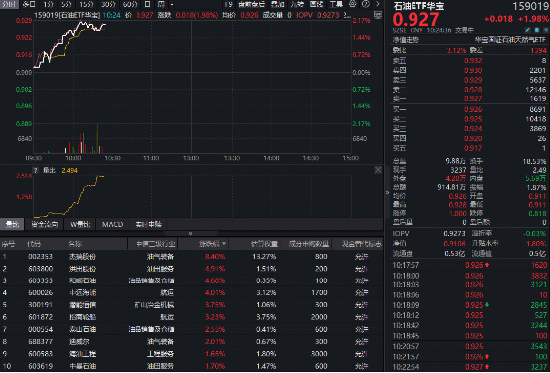Select stock row 600583
The height and width of the screenshot is (373, 550).
point(191,354)
